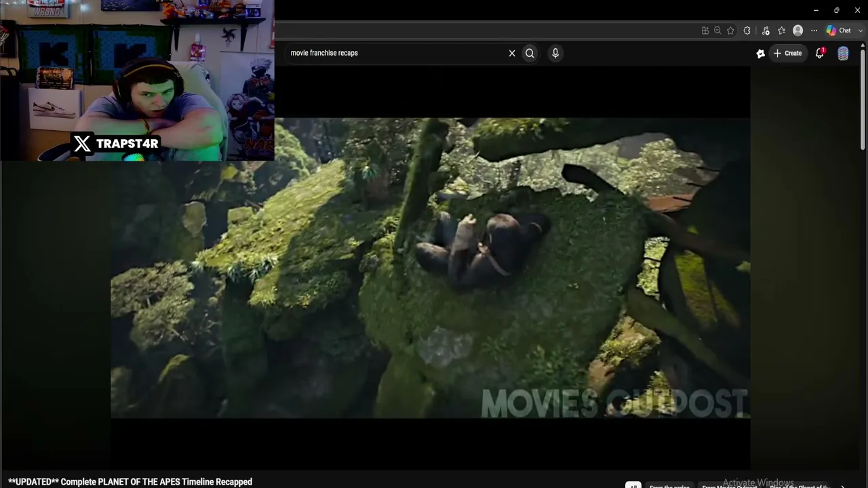The image size is (868, 488).
Task: Open the YouTube Create menu
Action: pos(788,53)
